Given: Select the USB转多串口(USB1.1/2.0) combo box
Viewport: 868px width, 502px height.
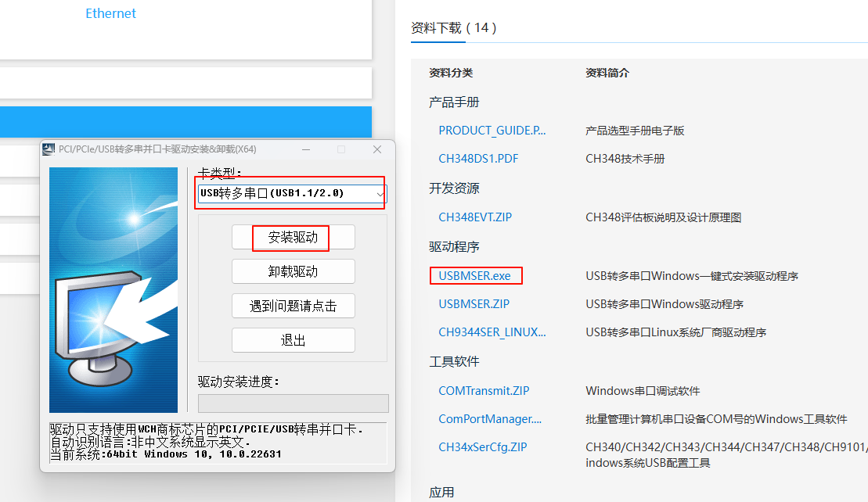Looking at the screenshot, I should click(x=286, y=193).
